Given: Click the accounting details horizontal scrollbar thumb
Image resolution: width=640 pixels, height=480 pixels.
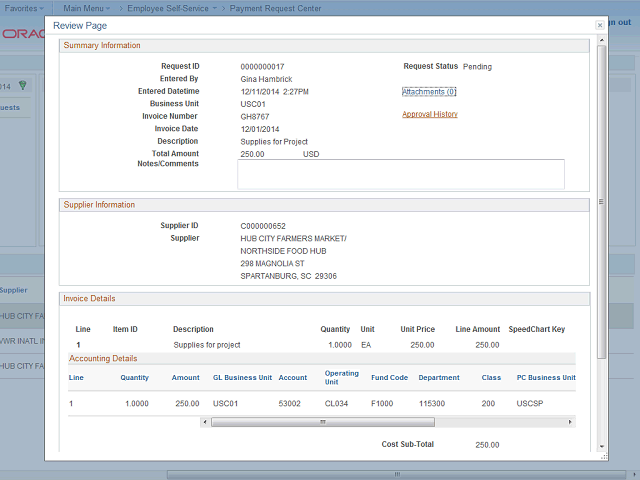Looking at the screenshot, I should point(322,422).
